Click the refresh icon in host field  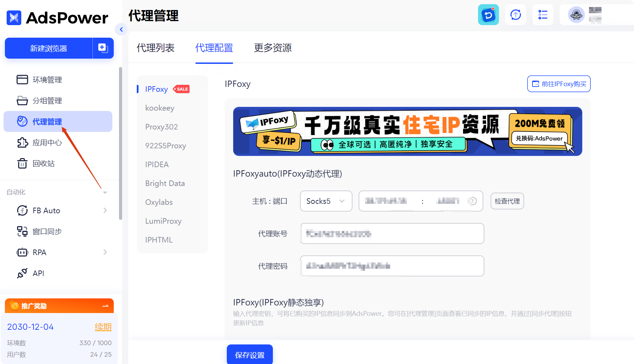tap(472, 201)
